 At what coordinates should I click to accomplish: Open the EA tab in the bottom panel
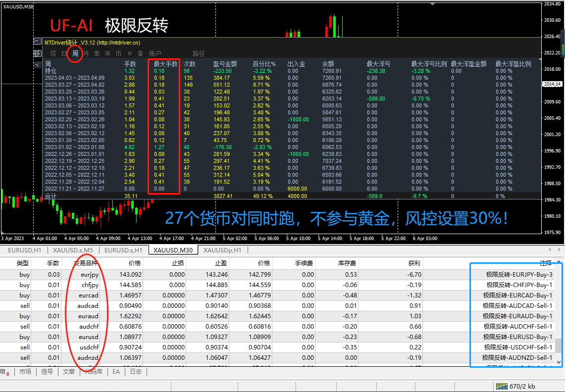pos(116,371)
